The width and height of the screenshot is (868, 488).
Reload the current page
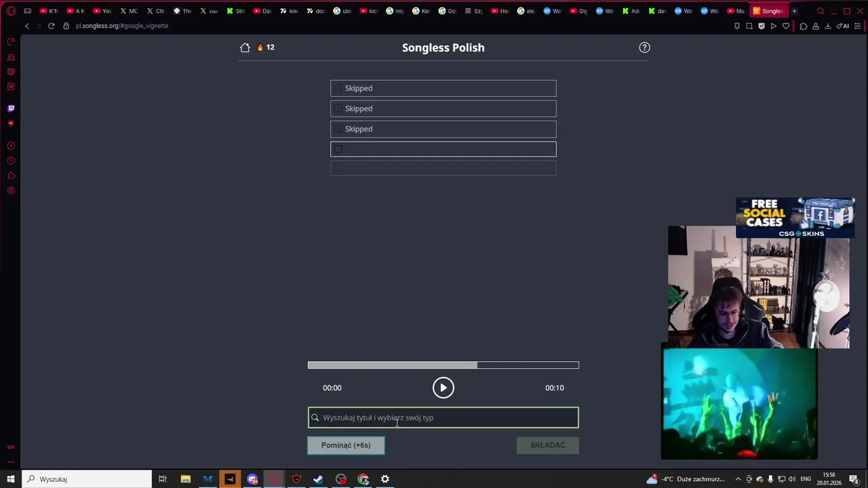point(51,26)
